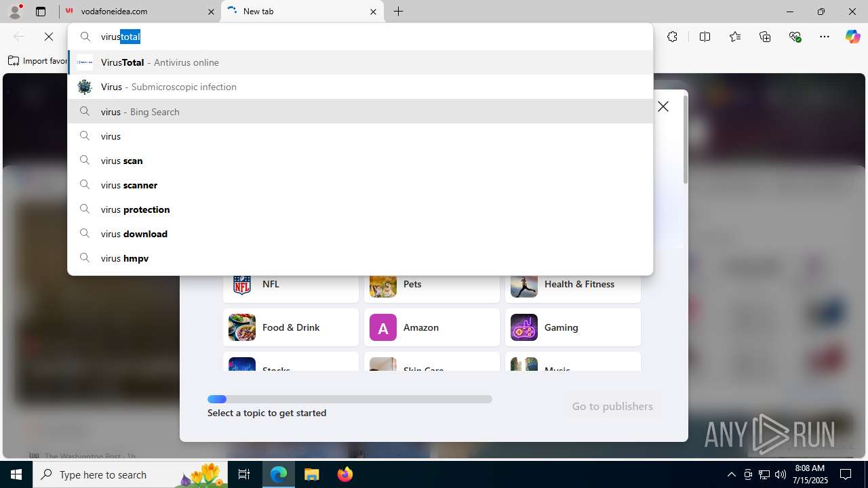
Task: Close the topic selection dialog
Action: (663, 106)
